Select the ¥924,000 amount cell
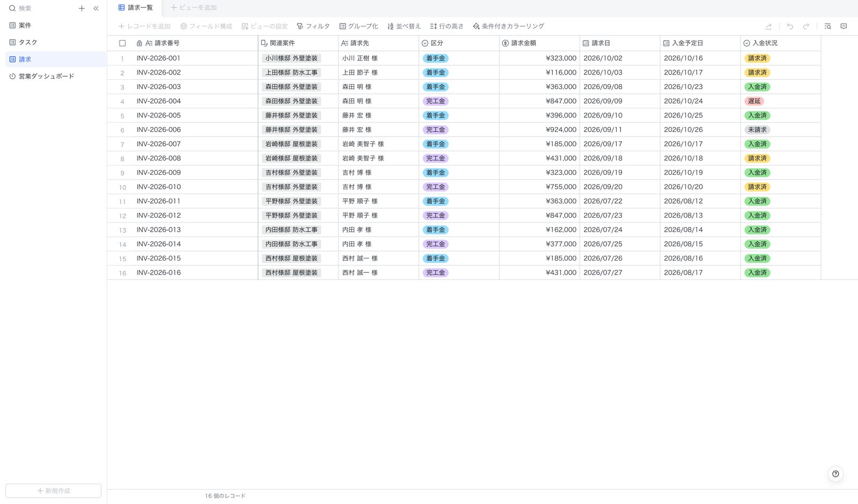The height and width of the screenshot is (504, 858). [x=539, y=130]
